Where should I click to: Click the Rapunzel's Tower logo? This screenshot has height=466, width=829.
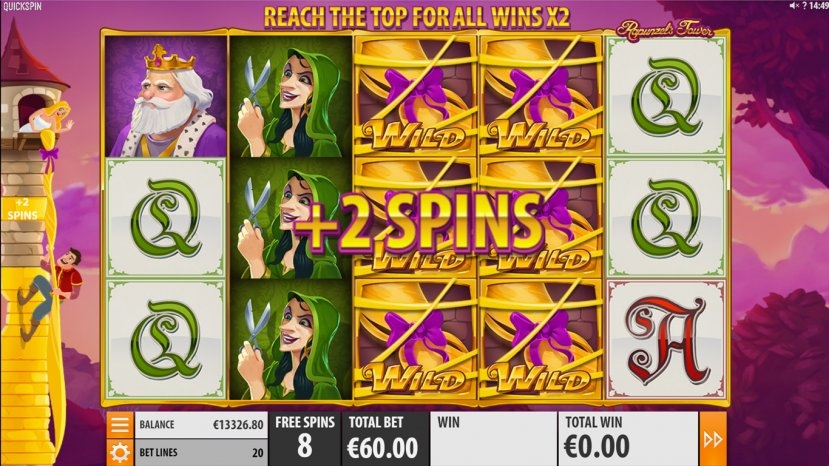tap(665, 30)
